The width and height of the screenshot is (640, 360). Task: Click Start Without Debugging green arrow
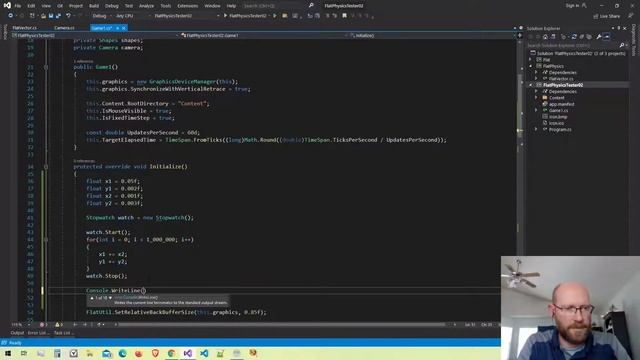click(275, 16)
